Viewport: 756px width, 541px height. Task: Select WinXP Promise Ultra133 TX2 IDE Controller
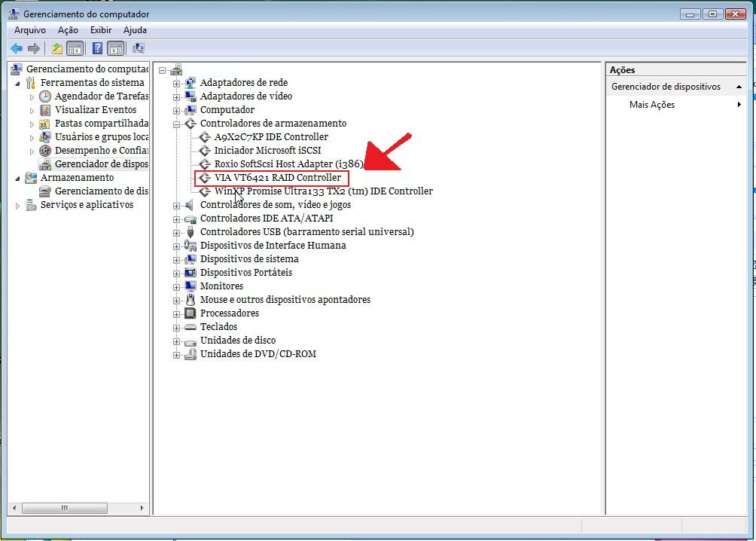tap(324, 191)
